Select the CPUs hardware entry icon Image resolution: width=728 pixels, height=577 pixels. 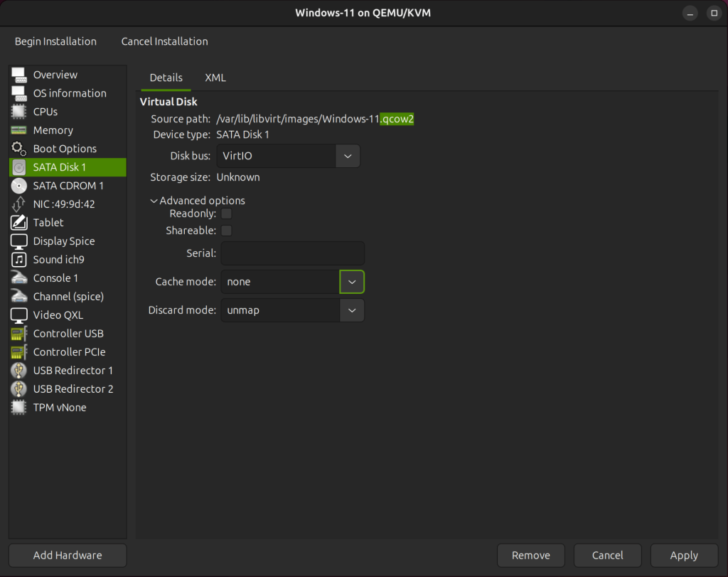pos(19,112)
